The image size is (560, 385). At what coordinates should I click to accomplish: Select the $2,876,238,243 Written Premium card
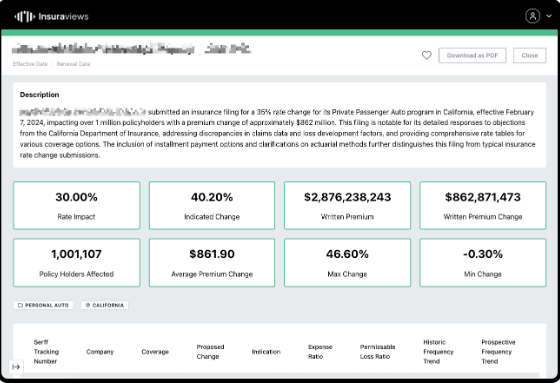(347, 205)
